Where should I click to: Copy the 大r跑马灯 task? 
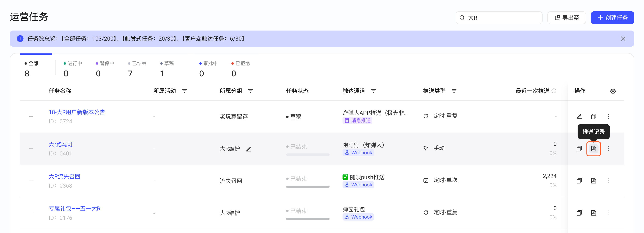(579, 149)
